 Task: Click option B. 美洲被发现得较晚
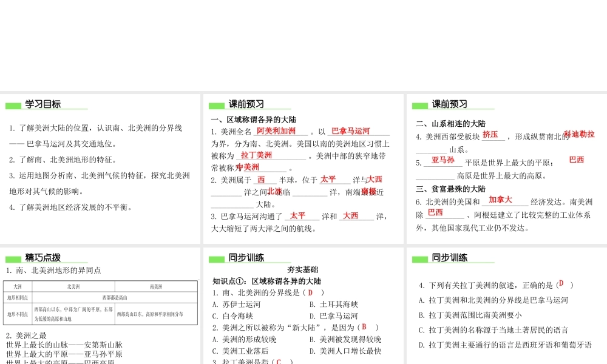tap(345, 339)
